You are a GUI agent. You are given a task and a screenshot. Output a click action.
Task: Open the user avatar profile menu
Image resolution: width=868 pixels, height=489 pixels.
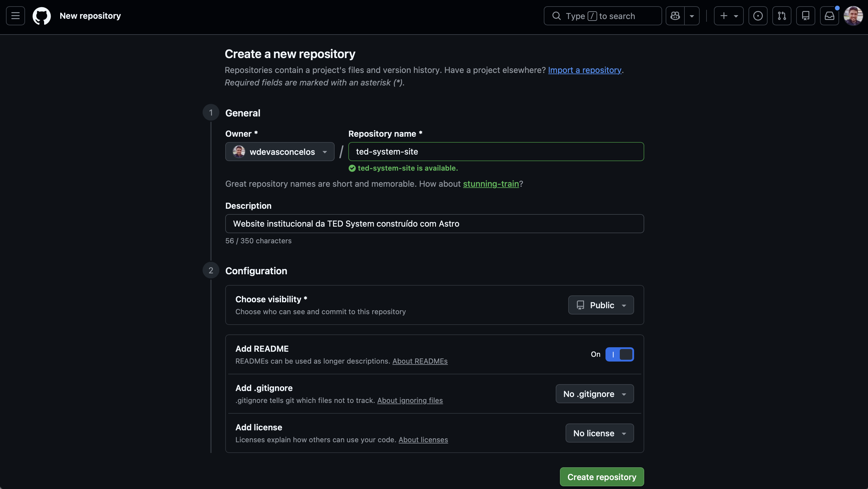pyautogui.click(x=853, y=16)
